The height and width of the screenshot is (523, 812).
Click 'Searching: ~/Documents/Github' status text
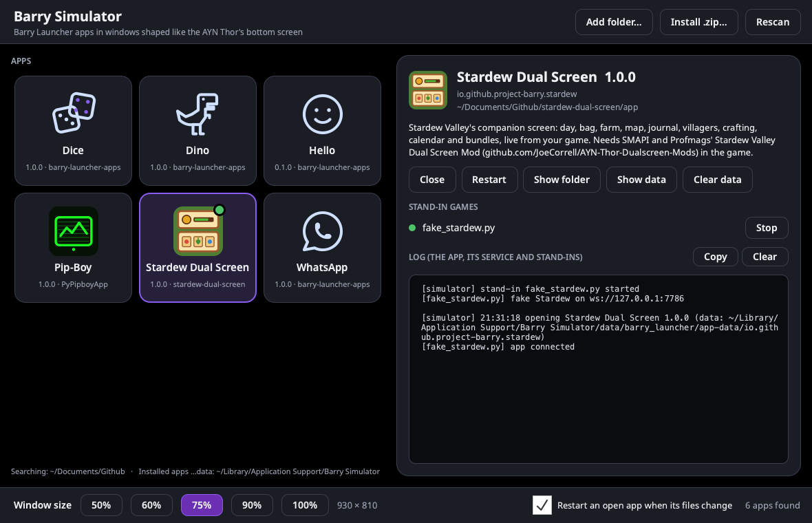tap(68, 472)
